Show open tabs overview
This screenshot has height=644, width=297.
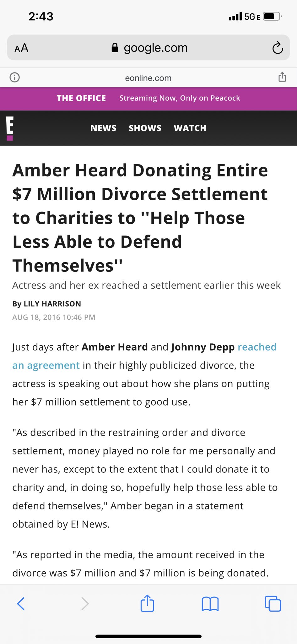273,603
